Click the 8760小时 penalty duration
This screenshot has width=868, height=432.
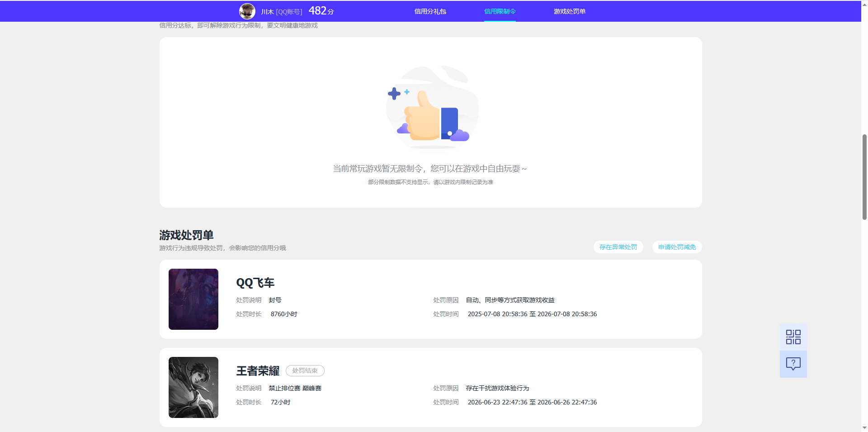tap(284, 314)
